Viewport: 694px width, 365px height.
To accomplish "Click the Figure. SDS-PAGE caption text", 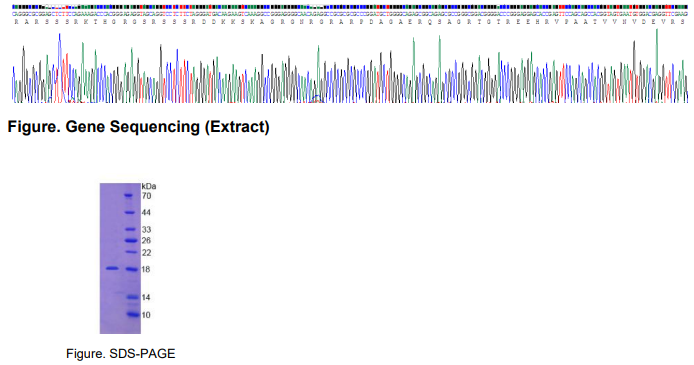I will [120, 353].
